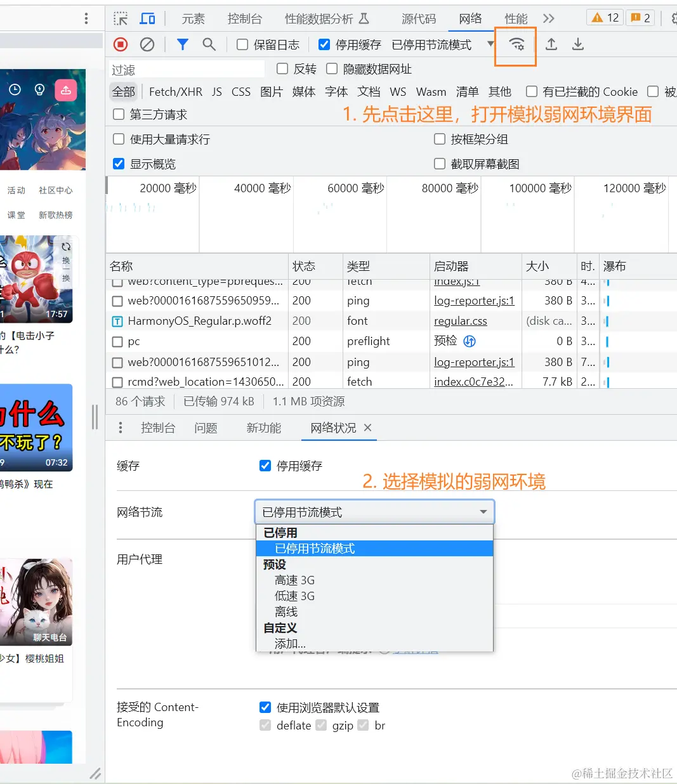The height and width of the screenshot is (784, 677).
Task: Clear the network log
Action: (147, 44)
